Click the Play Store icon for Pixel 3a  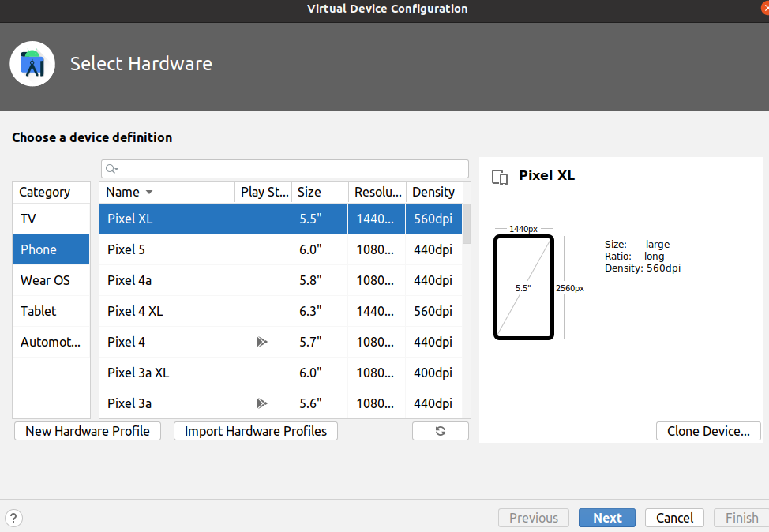pos(262,403)
